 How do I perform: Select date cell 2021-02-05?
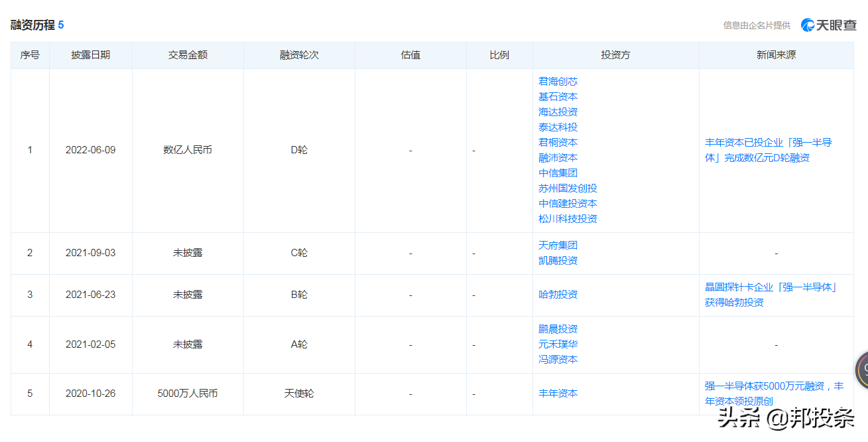click(x=90, y=344)
